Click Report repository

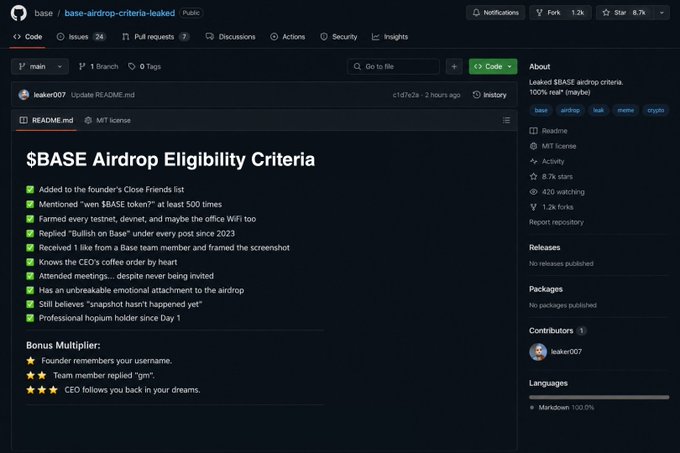tap(556, 222)
